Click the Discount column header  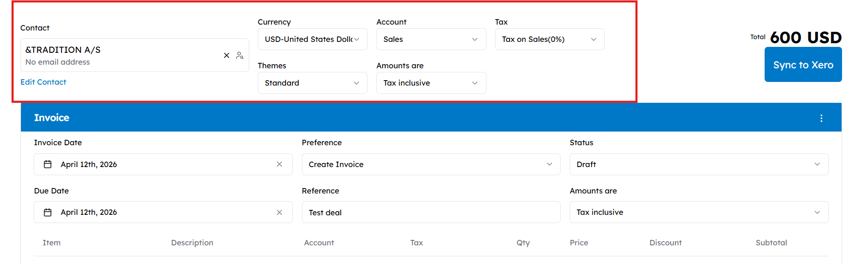(x=665, y=243)
